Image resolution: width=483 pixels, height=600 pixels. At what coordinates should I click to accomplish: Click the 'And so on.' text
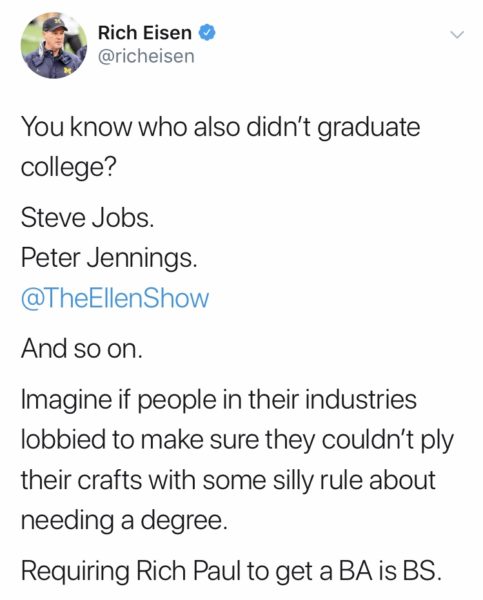[x=82, y=349]
